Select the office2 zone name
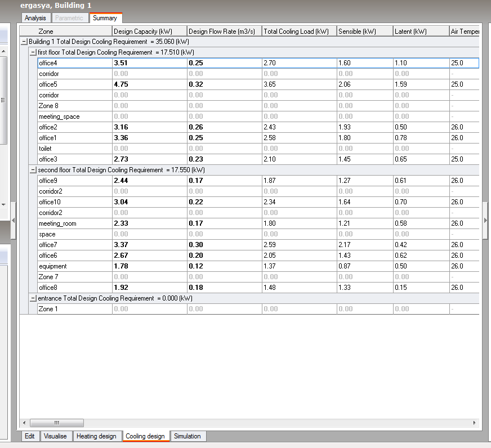 coord(48,127)
